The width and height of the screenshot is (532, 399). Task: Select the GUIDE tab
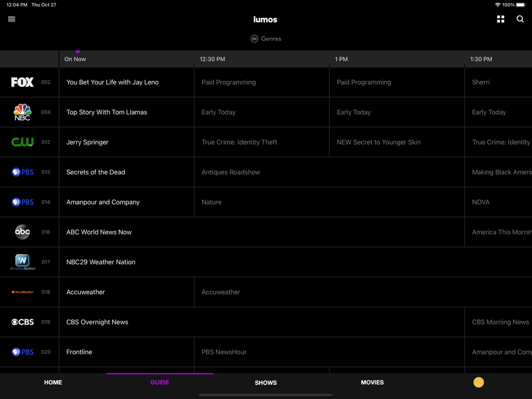click(160, 383)
